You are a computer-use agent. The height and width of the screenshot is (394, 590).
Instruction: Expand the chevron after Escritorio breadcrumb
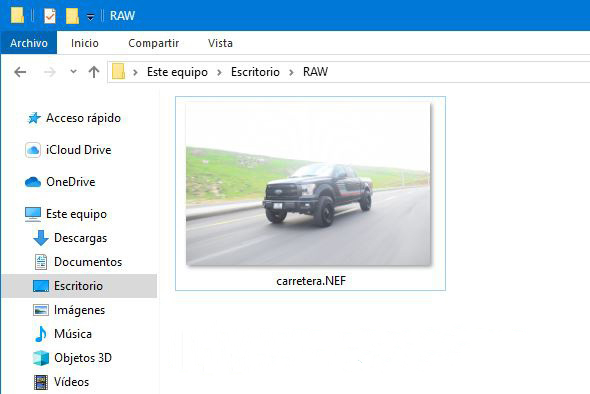point(291,72)
